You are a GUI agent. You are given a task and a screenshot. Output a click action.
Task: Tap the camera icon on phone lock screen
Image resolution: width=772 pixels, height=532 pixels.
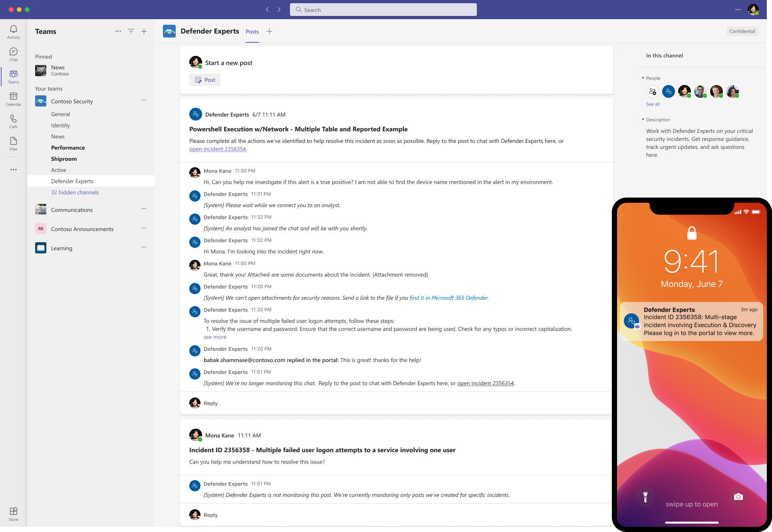(738, 496)
